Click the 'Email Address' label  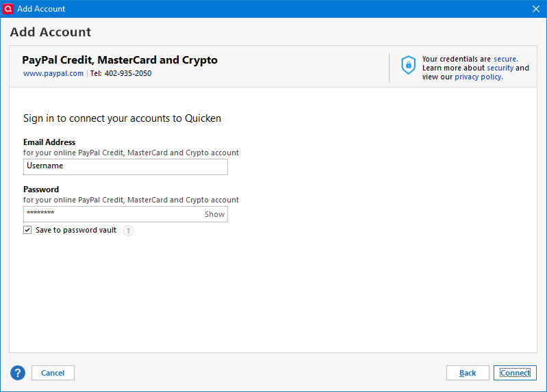point(49,142)
